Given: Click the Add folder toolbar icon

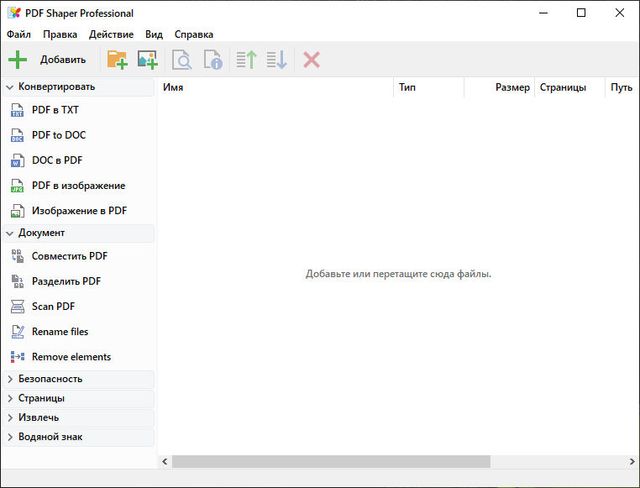Looking at the screenshot, I should pyautogui.click(x=117, y=60).
